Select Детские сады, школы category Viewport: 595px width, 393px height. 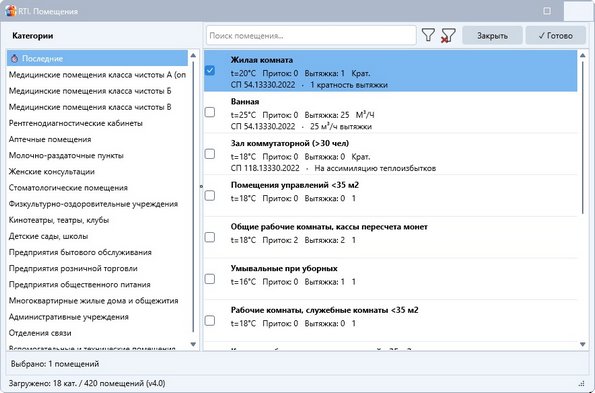click(97, 236)
